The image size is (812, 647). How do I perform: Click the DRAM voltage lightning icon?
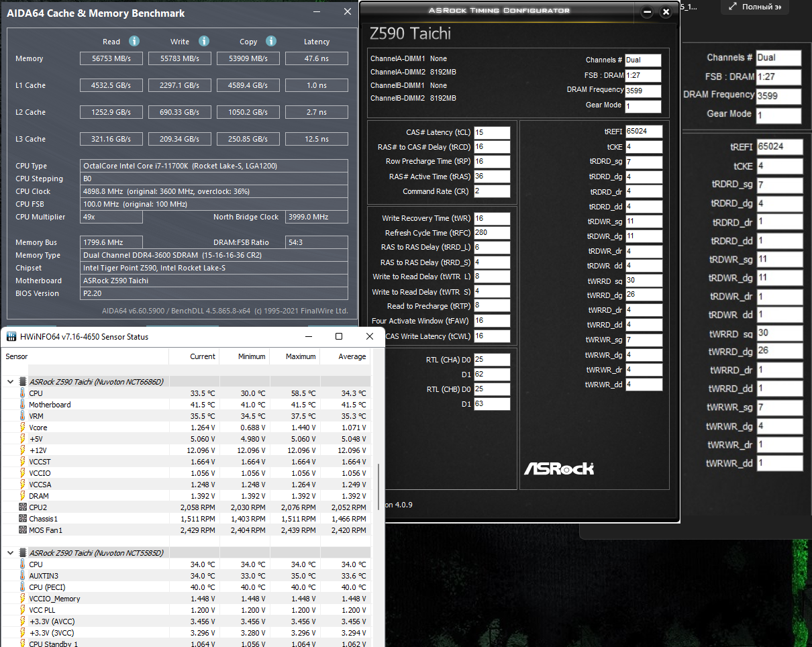click(x=23, y=496)
